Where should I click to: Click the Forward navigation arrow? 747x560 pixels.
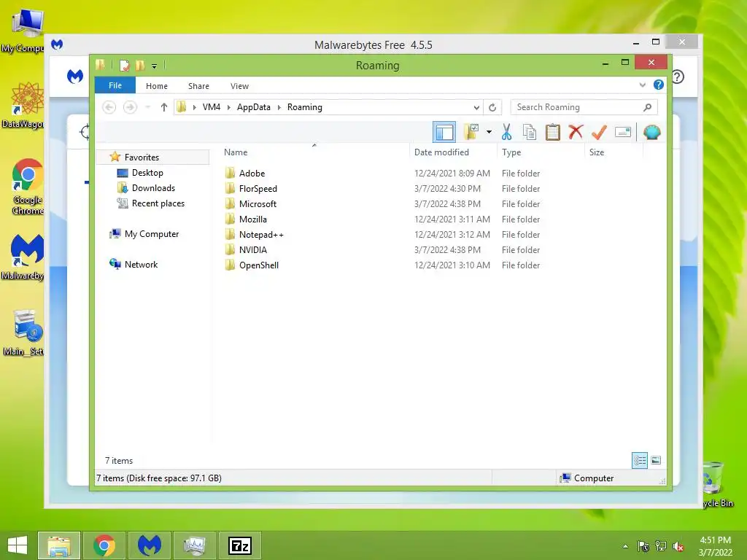[x=130, y=107]
